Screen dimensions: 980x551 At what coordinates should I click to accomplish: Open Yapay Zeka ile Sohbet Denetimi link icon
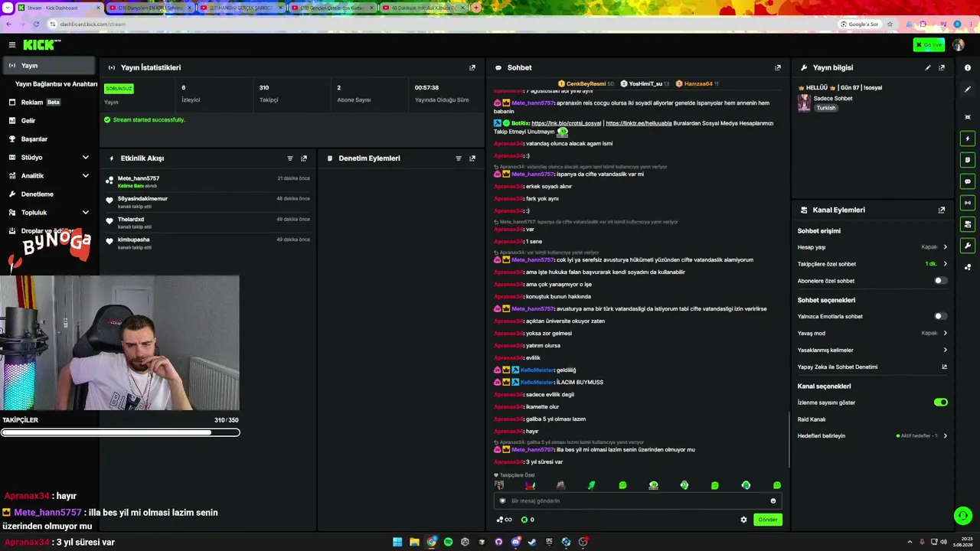coord(945,367)
